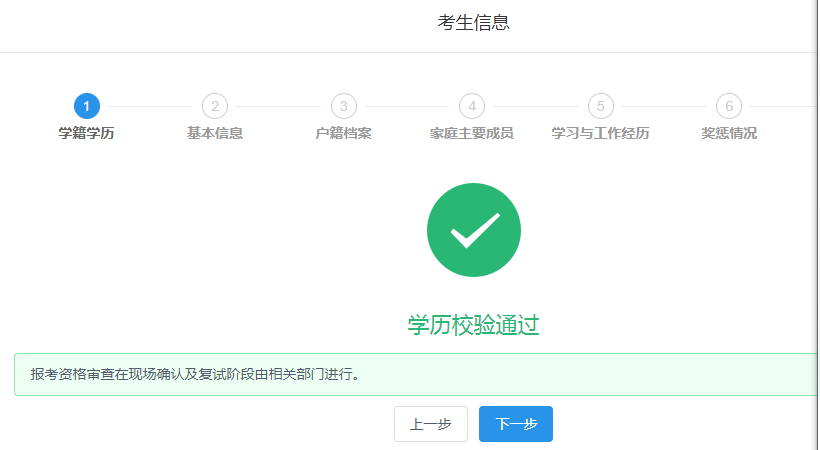Click the step 2 circle icon
820x450 pixels.
[214, 106]
